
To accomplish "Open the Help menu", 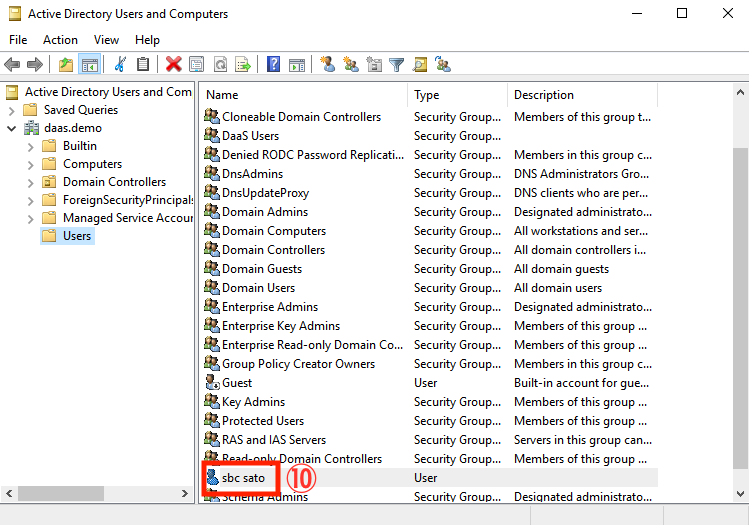I will point(147,40).
